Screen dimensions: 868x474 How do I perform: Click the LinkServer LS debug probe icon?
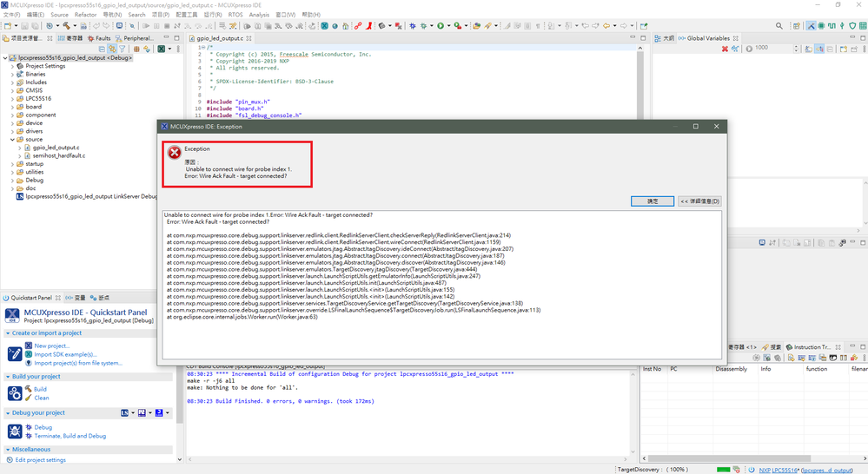pos(124,412)
